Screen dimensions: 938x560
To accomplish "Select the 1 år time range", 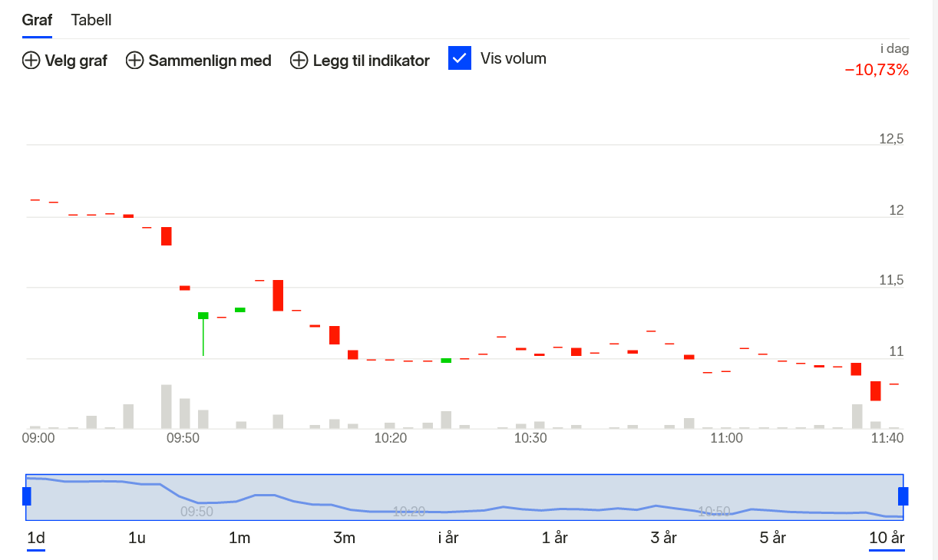I will (x=556, y=538).
